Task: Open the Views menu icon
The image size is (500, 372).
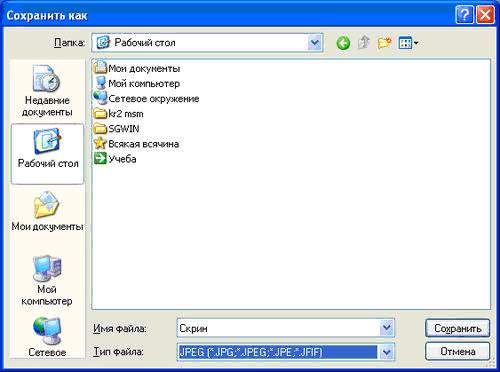Action: (408, 43)
